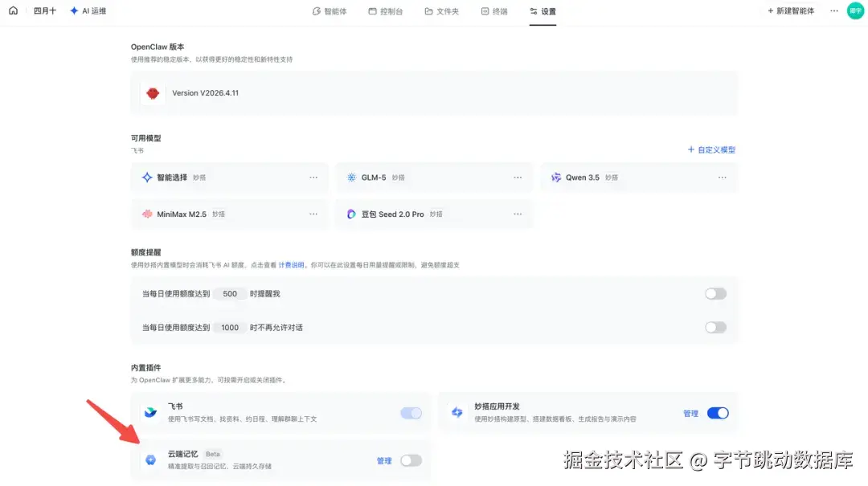
Task: Enable the 1000 quota conversation block switch
Action: 715,327
